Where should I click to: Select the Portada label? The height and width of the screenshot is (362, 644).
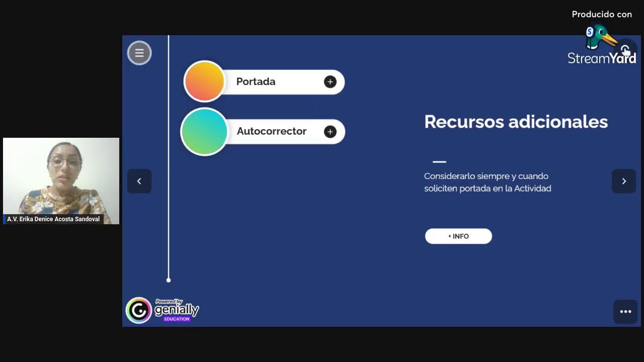pyautogui.click(x=256, y=81)
